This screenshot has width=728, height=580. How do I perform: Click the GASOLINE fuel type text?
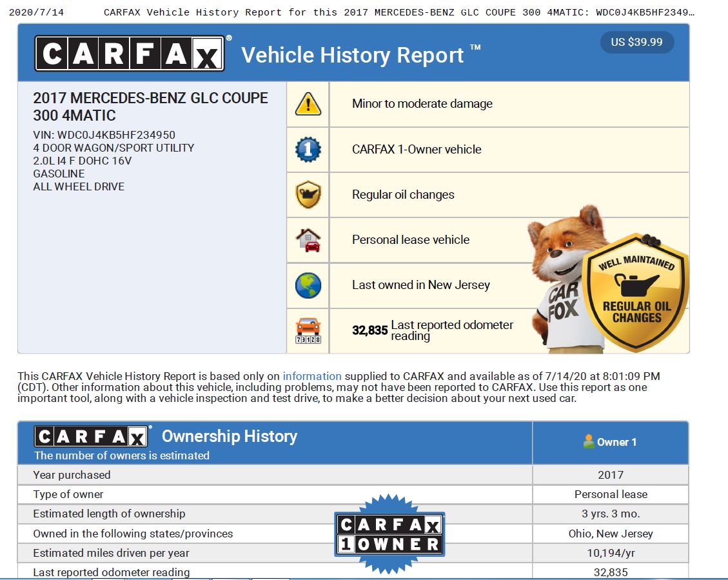59,174
